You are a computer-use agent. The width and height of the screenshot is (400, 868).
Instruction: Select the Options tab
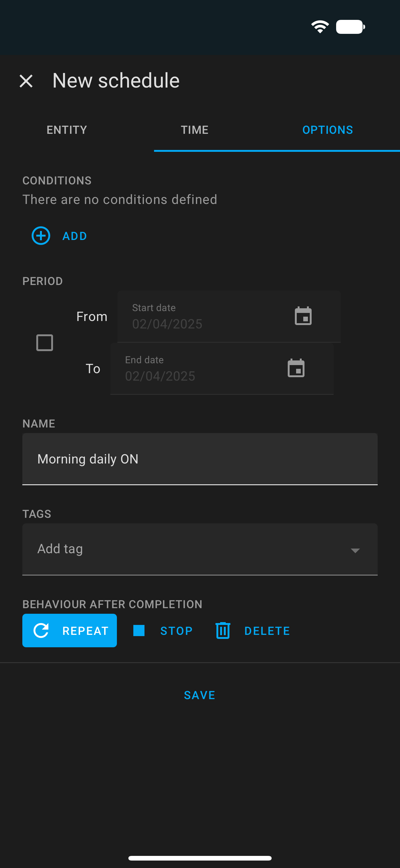(x=328, y=130)
